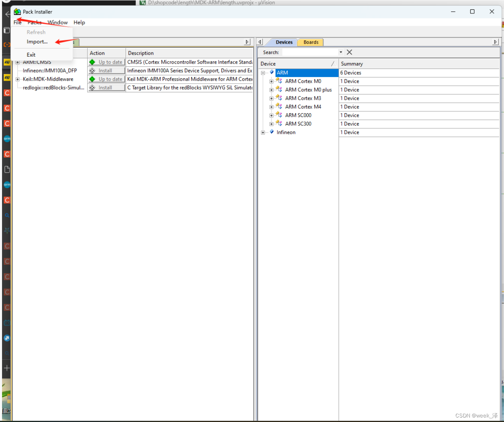Click the CMSIS description text cell
504x422 pixels.
[x=190, y=62]
